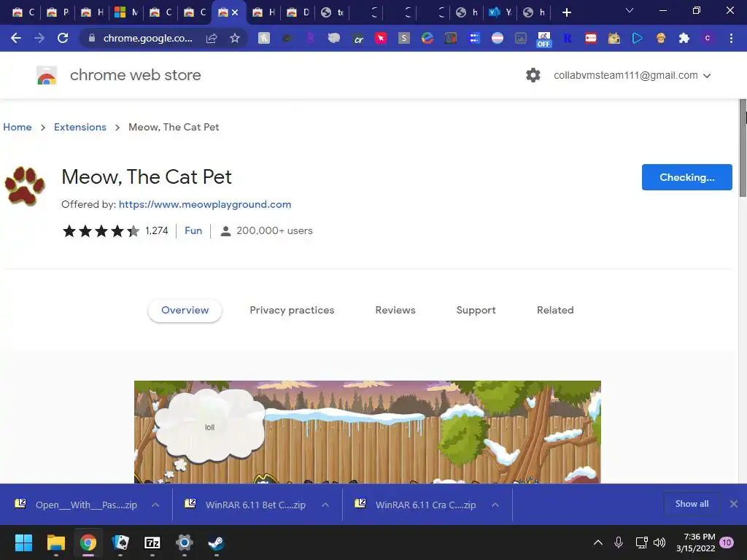747x560 pixels.
Task: Open Steam from the taskbar
Action: pyautogui.click(x=216, y=542)
